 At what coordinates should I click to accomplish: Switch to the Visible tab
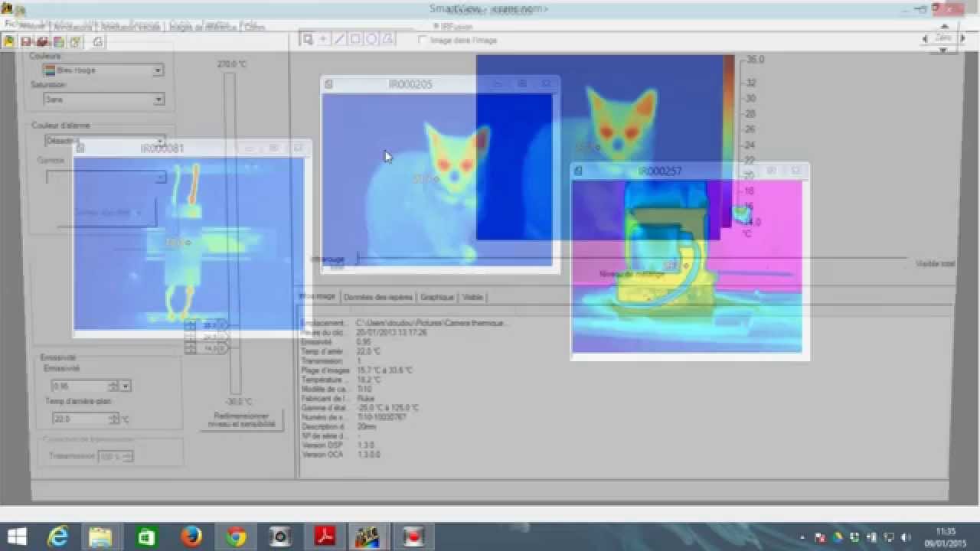[x=472, y=297]
